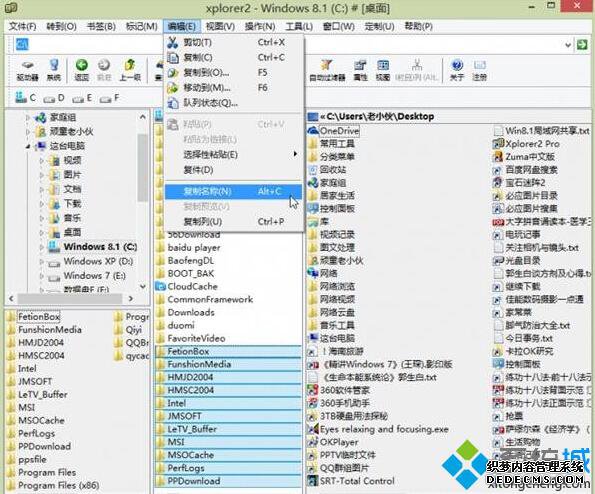This screenshot has height=494, width=595.
Task: Choose 复制名称(N) from the edit menu
Action: pyautogui.click(x=233, y=191)
